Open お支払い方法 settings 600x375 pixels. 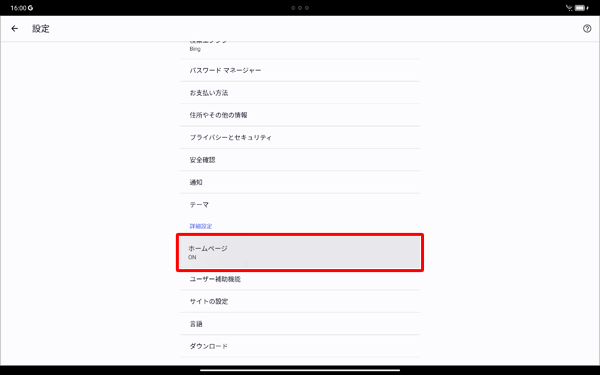point(300,93)
